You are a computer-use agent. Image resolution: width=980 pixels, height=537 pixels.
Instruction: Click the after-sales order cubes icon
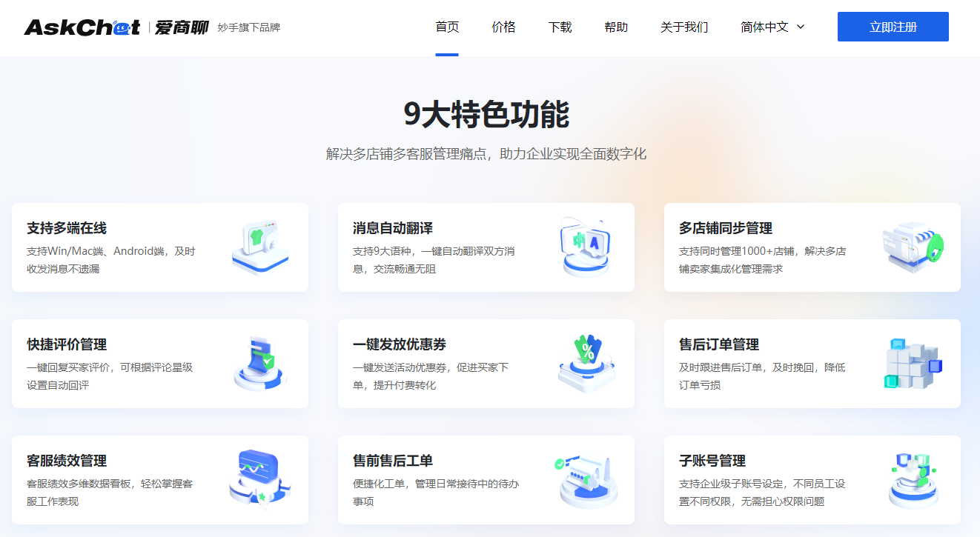[913, 363]
